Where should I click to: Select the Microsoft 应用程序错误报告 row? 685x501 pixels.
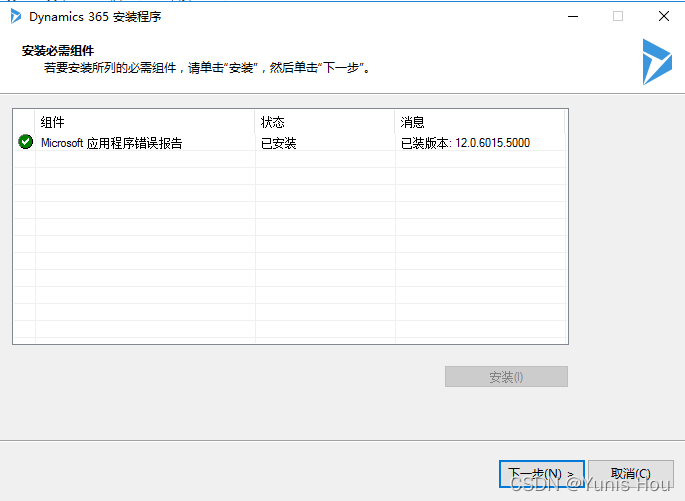coord(291,143)
